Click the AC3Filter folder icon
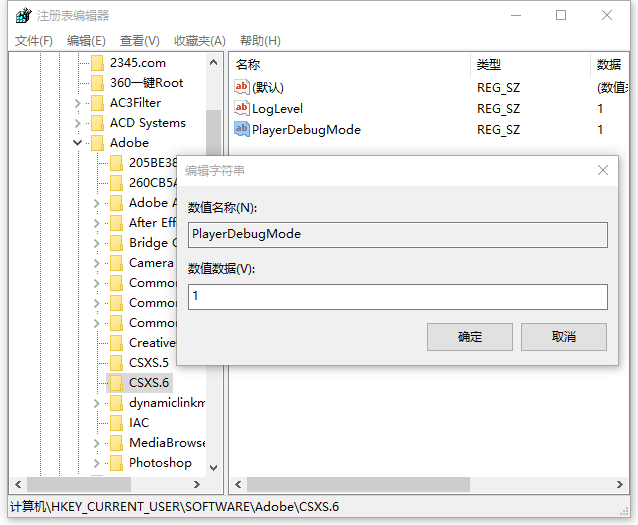638x525 pixels. pos(97,103)
